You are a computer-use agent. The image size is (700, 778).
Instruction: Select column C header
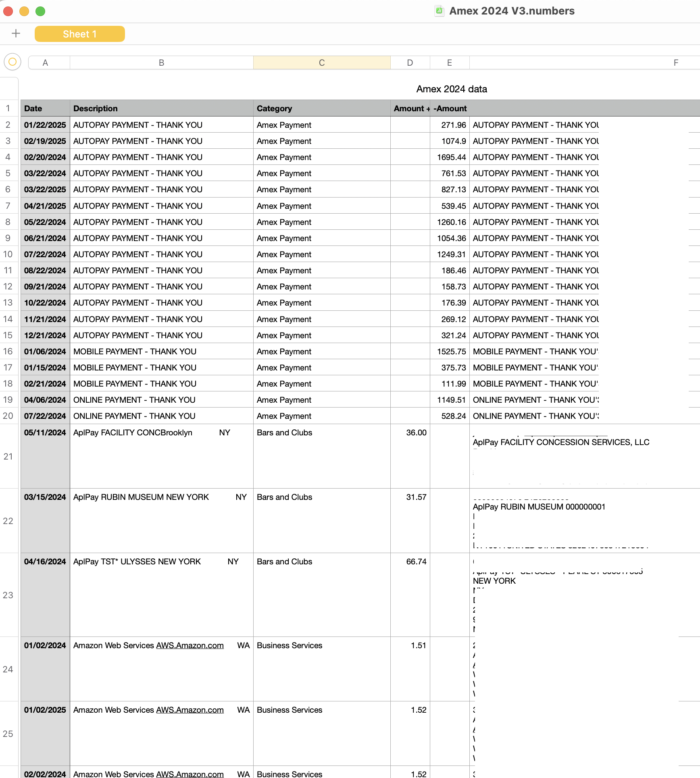point(321,62)
